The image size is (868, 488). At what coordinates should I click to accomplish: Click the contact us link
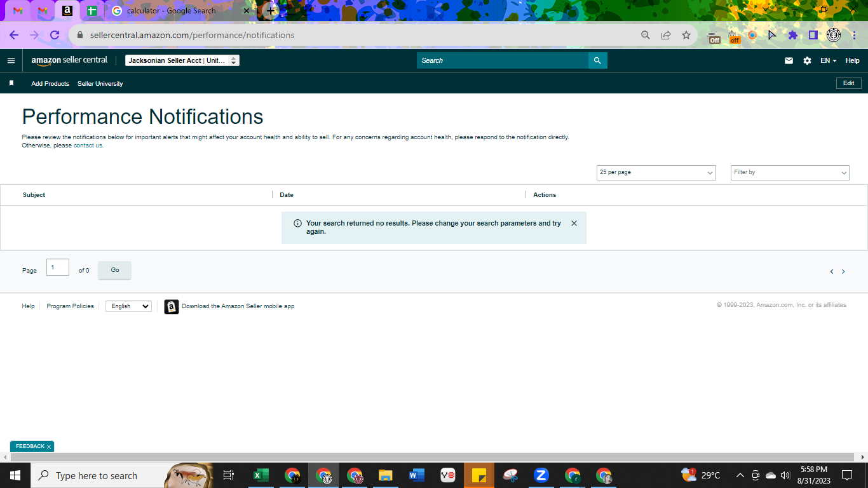point(88,146)
